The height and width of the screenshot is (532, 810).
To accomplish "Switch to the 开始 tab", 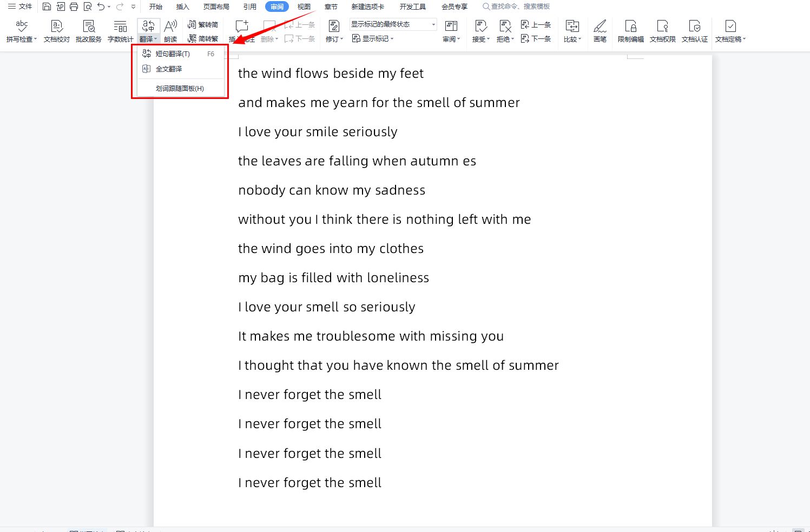I will coord(156,6).
